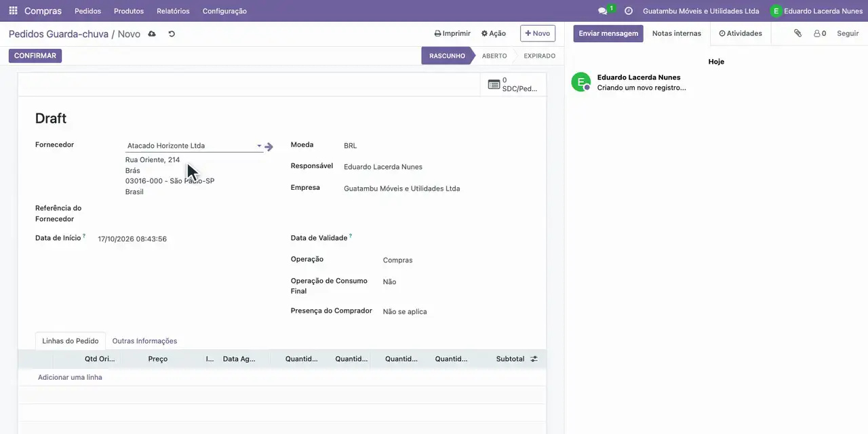Click the Enviar mensagem button
The image size is (868, 434).
(608, 33)
